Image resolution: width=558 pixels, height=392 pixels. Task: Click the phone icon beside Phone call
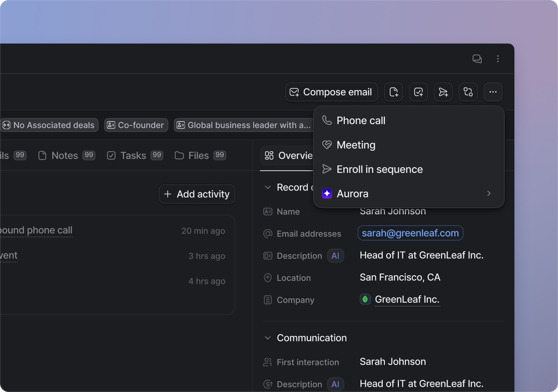[327, 120]
